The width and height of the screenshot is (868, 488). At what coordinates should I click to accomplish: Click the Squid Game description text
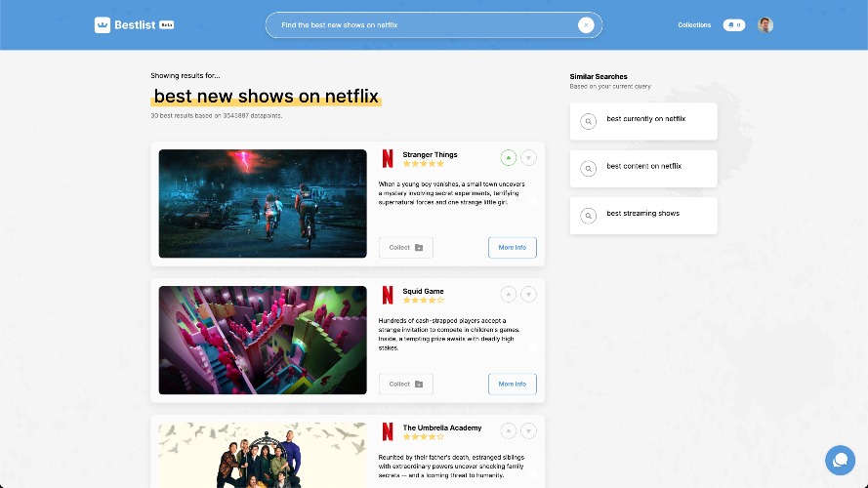[449, 334]
